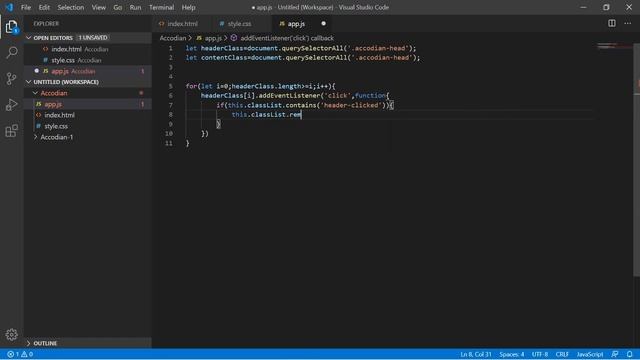Select app.js in Open Editors list
Screen dimensions: 640x360
tap(88, 71)
